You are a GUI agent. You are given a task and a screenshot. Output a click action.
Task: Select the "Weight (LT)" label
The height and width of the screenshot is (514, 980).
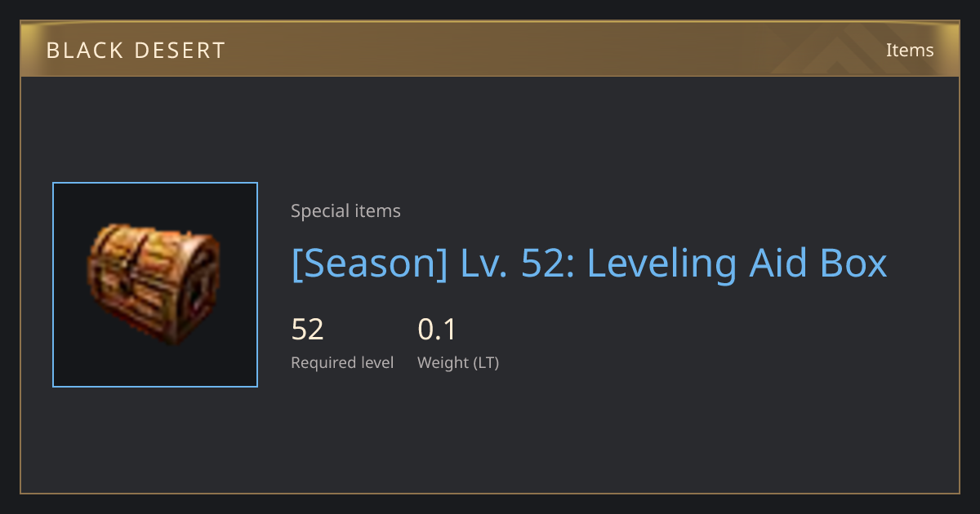458,362
